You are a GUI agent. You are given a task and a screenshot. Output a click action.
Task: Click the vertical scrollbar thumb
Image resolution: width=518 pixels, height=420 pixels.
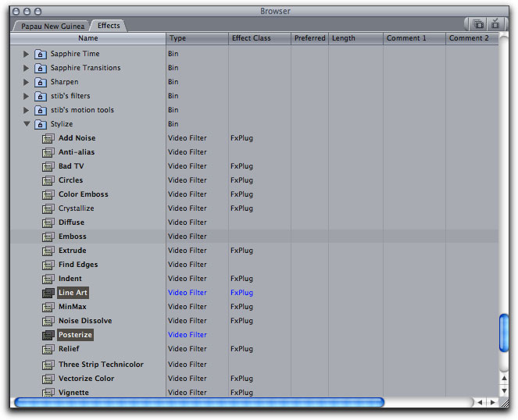[504, 333]
